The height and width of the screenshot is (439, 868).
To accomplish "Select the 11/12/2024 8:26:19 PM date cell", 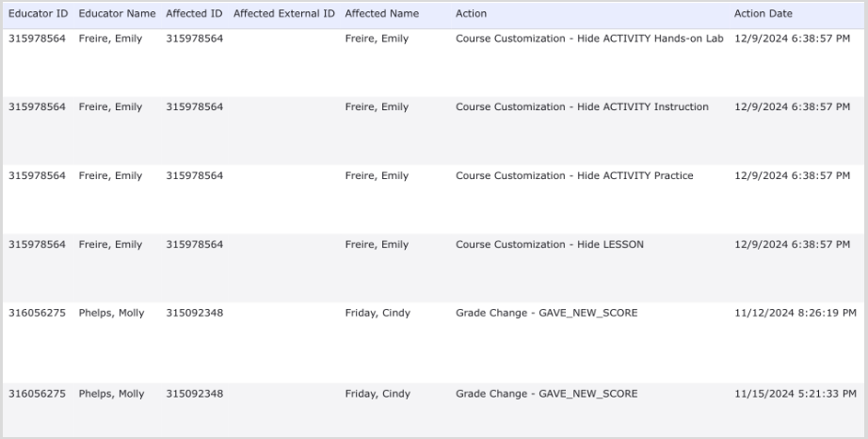I will [796, 314].
